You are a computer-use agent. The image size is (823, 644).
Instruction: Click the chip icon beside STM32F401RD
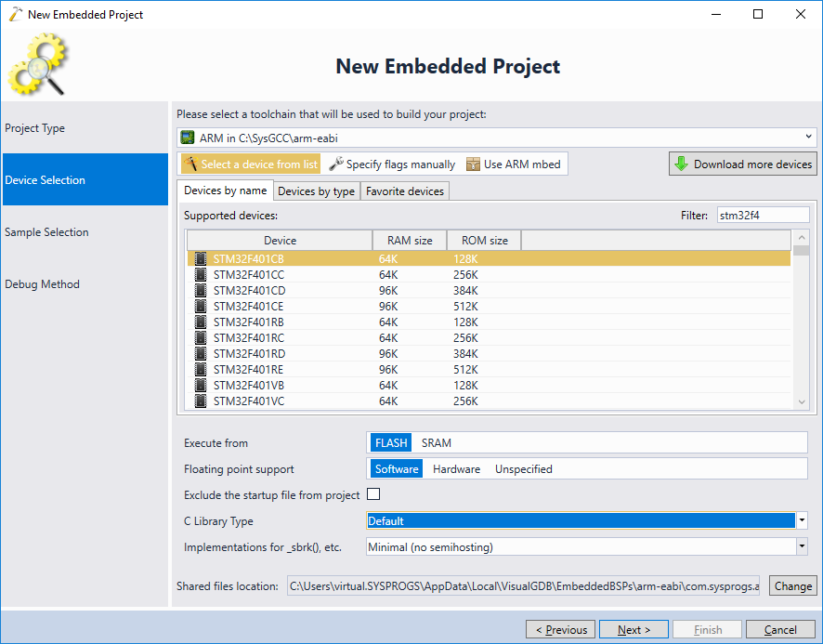point(201,353)
